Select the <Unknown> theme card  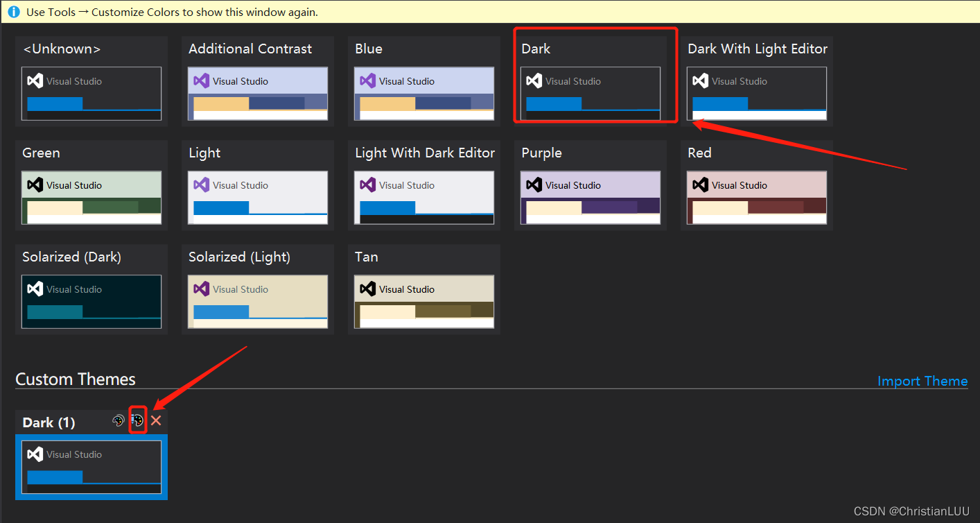pyautogui.click(x=91, y=81)
